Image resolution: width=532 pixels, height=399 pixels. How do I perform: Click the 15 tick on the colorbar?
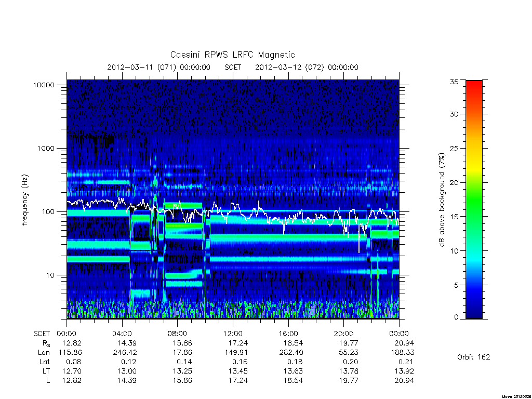(454, 217)
